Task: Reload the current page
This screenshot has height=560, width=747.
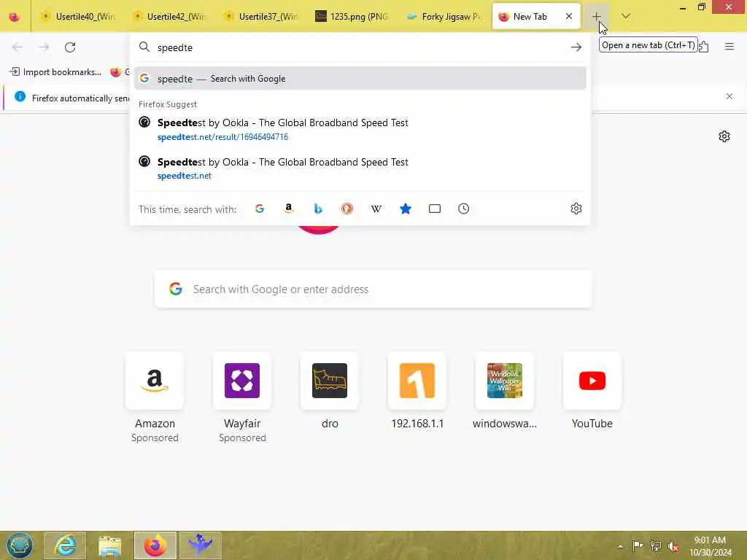Action: tap(70, 47)
